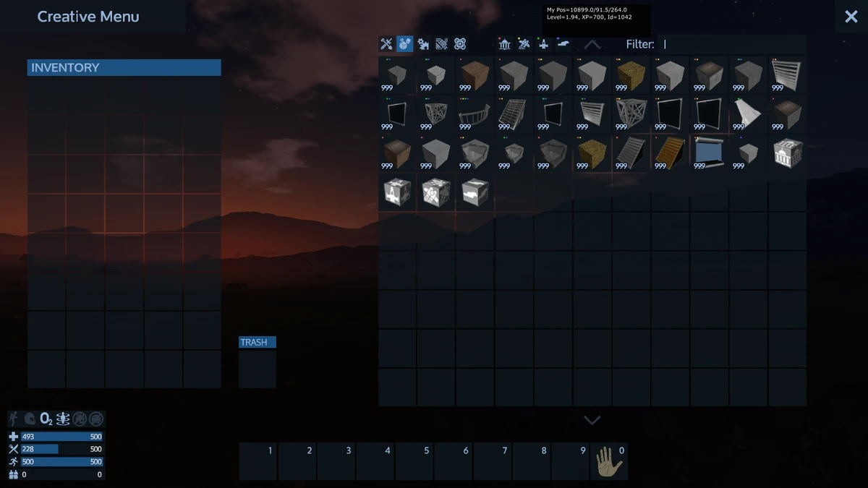Open the devices category with the gears icon
This screenshot has width=868, height=488.
click(423, 44)
